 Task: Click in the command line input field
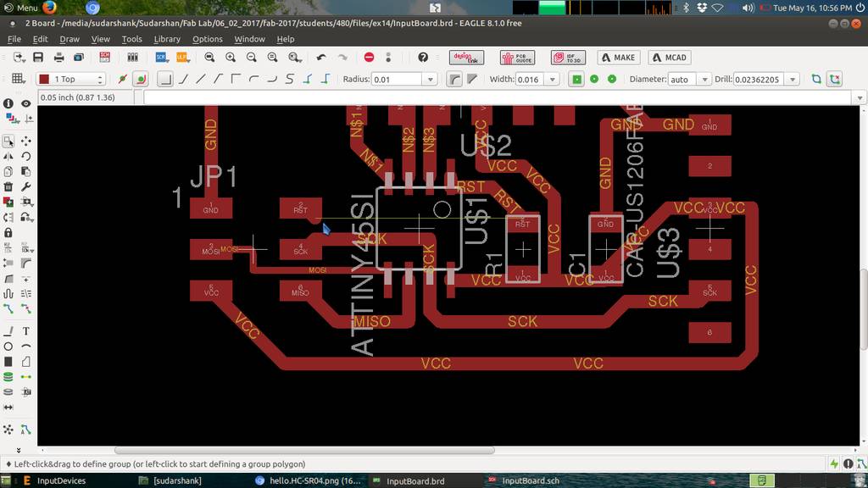tap(498, 97)
